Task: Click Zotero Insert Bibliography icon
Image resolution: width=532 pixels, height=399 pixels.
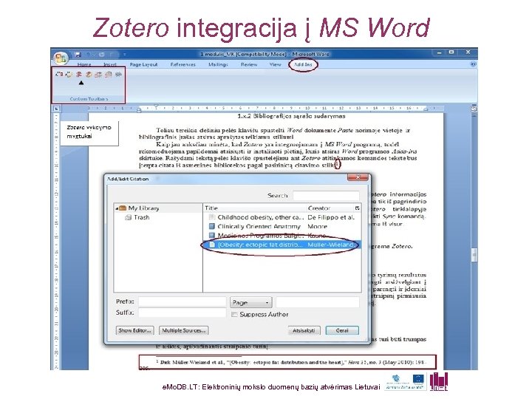Action: tap(79, 74)
